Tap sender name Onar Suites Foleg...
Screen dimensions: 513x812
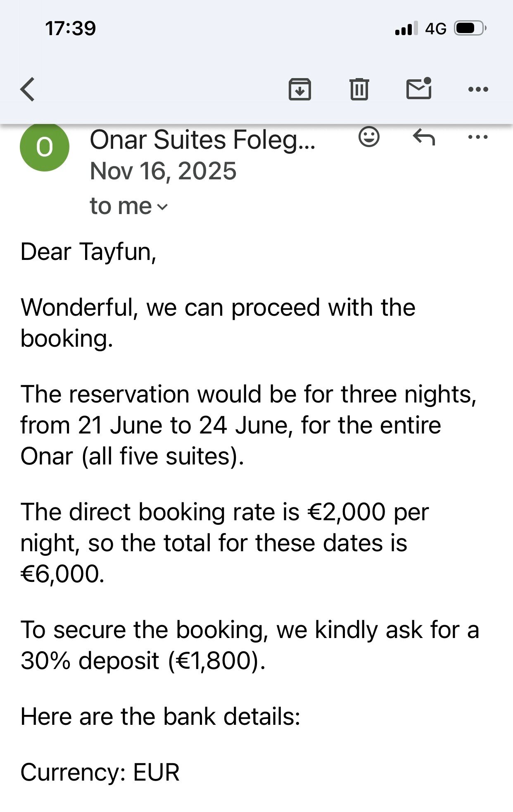pyautogui.click(x=202, y=140)
